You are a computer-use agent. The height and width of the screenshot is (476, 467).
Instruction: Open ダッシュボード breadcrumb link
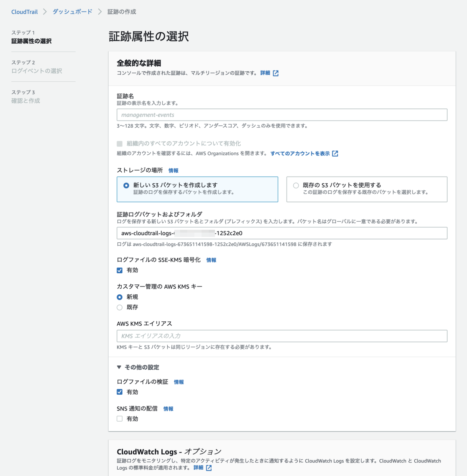click(x=73, y=12)
